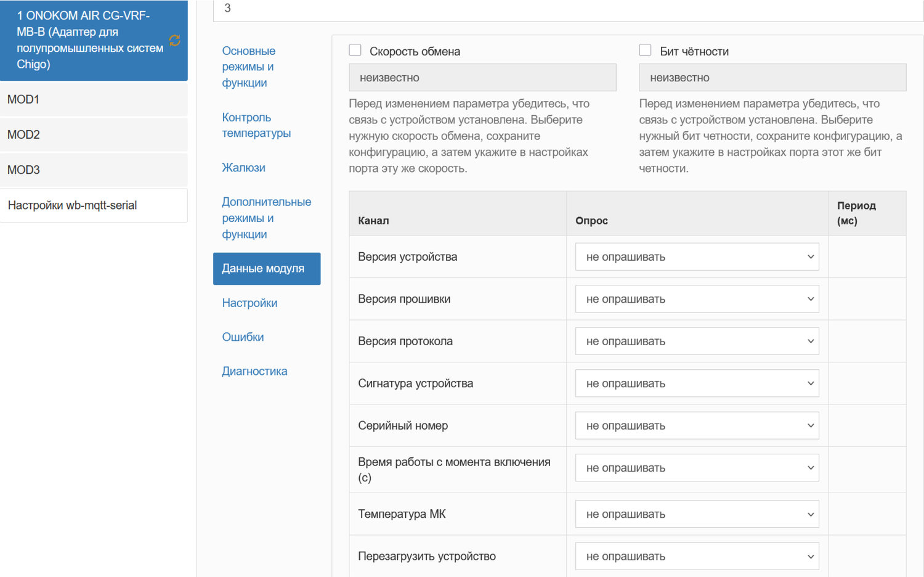Image resolution: width=924 pixels, height=577 pixels.
Task: Switch to the Основные режимы и функции tab
Action: pos(248,67)
